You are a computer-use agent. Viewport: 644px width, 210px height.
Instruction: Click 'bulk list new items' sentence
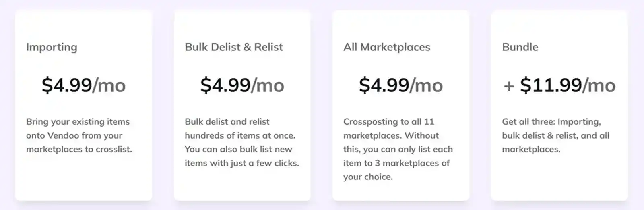[242, 156]
